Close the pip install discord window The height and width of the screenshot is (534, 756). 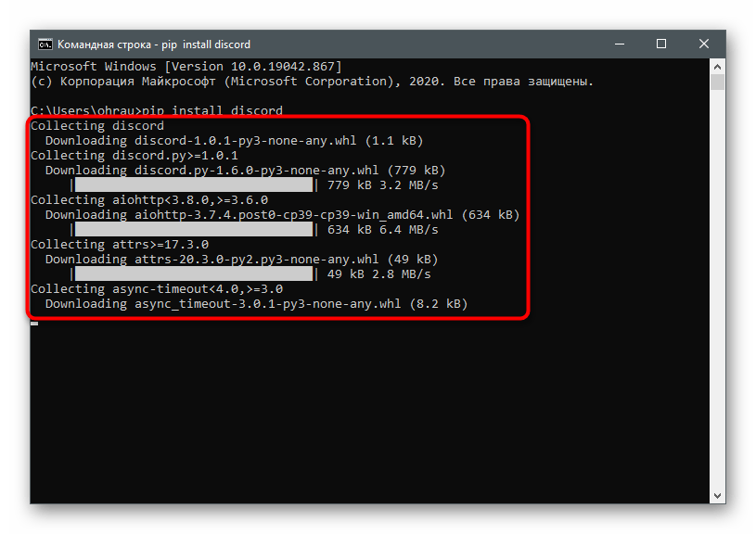tap(704, 44)
